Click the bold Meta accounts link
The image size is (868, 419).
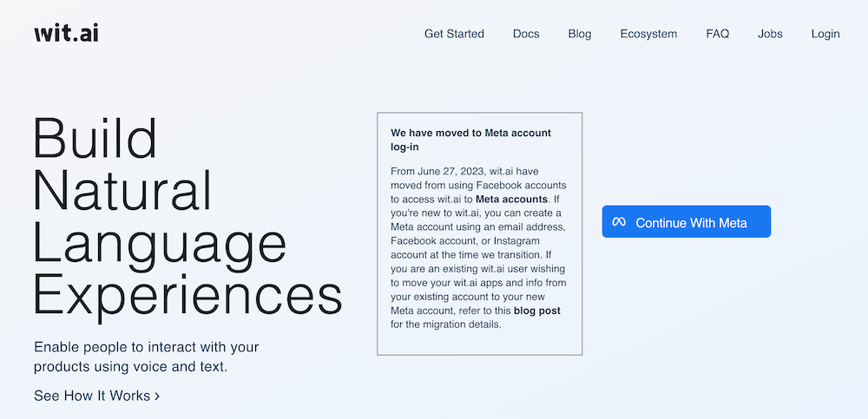click(x=511, y=199)
